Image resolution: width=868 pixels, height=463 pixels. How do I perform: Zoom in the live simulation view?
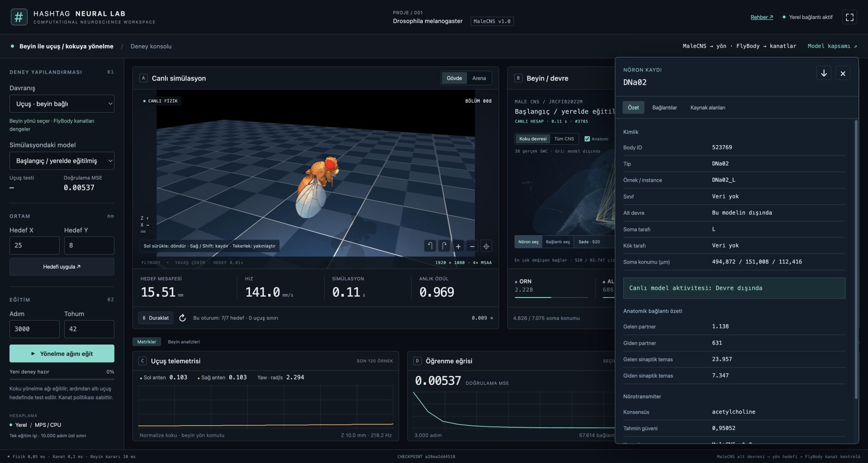pyautogui.click(x=458, y=246)
